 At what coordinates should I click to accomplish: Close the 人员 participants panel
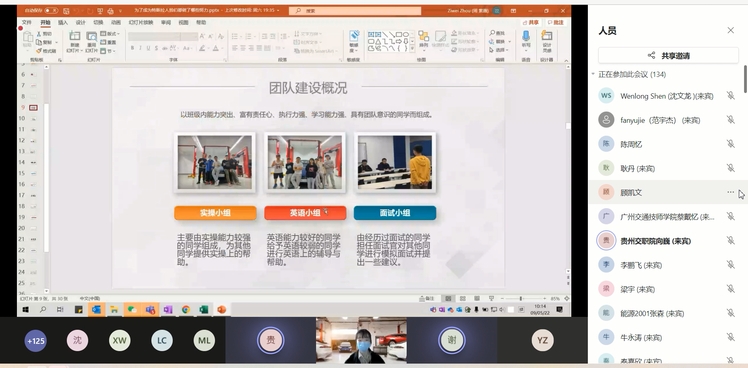click(730, 31)
